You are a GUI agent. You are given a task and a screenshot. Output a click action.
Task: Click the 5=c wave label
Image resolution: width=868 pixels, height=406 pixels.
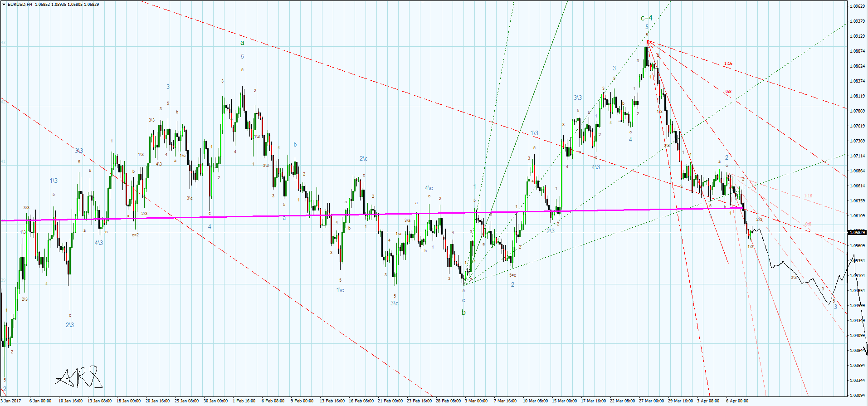tap(512, 275)
